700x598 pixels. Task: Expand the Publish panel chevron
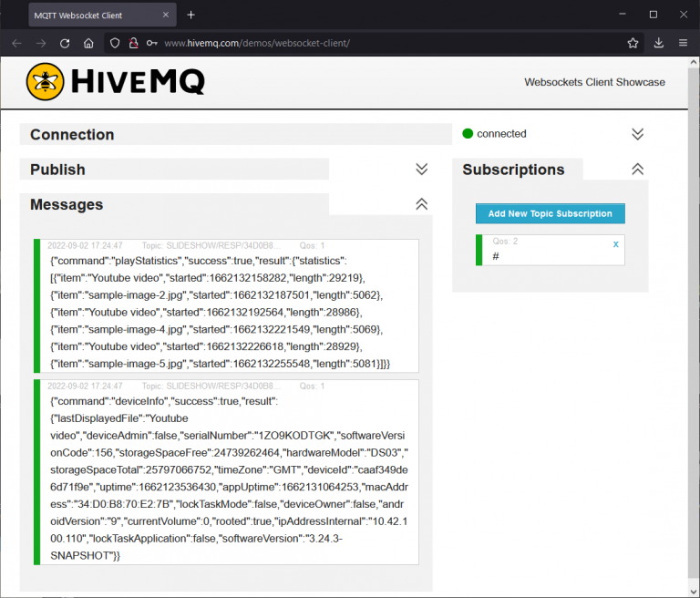pos(421,170)
